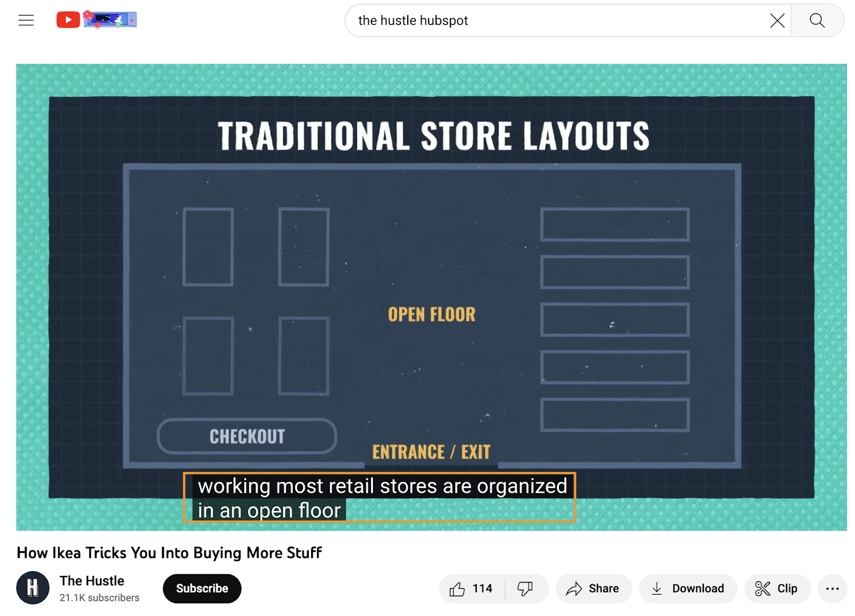Create a Clip of the video
Viewport: 855px width, 616px height.
point(777,589)
